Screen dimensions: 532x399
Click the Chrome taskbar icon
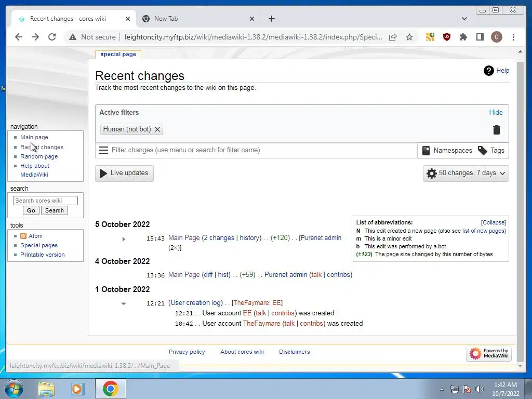(x=110, y=389)
